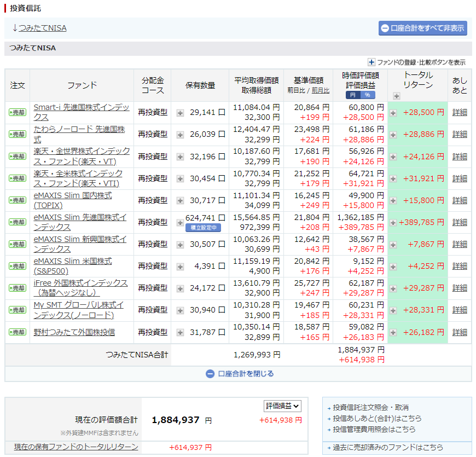Click 口座合計を閉じる to collapse totals
The height and width of the screenshot is (457, 476).
(240, 374)
